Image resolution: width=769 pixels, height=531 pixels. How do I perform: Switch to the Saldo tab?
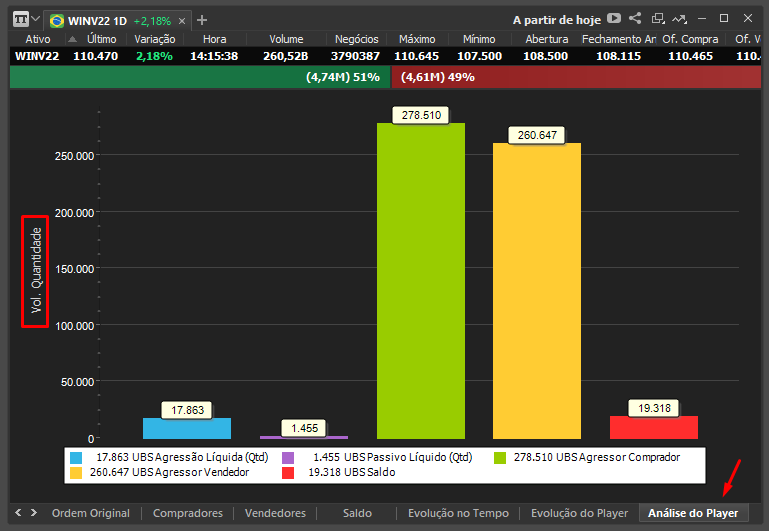357,513
